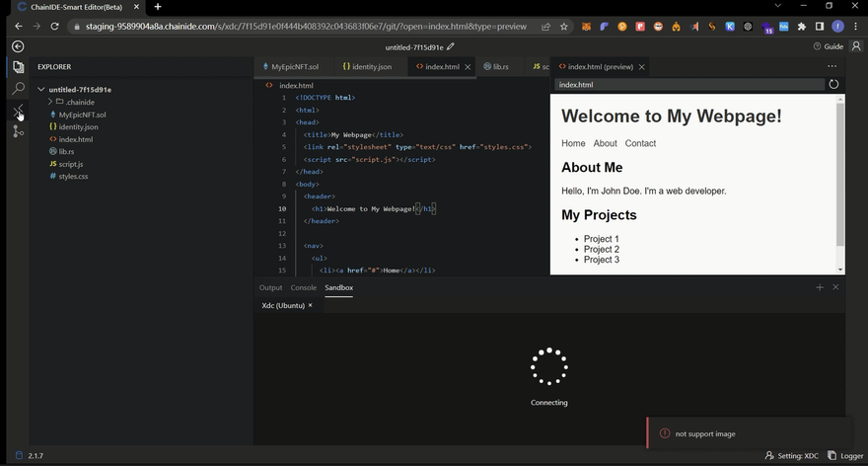
Task: Click the back arrow icon in ChainIDE
Action: (x=18, y=46)
